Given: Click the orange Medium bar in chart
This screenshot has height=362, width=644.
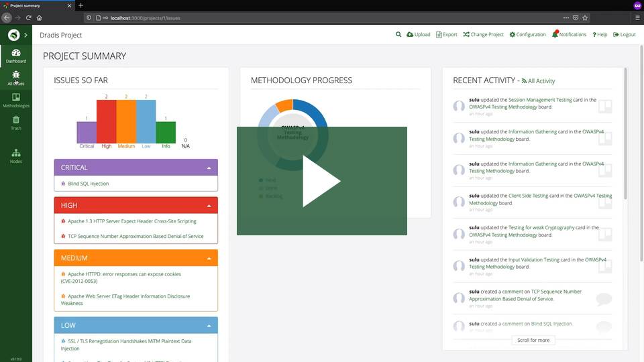Looking at the screenshot, I should (126, 121).
